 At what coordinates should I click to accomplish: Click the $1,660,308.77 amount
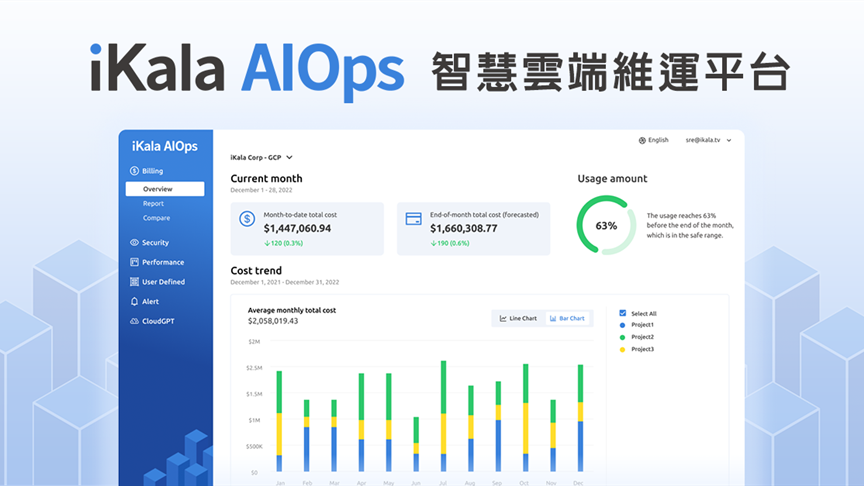click(464, 229)
